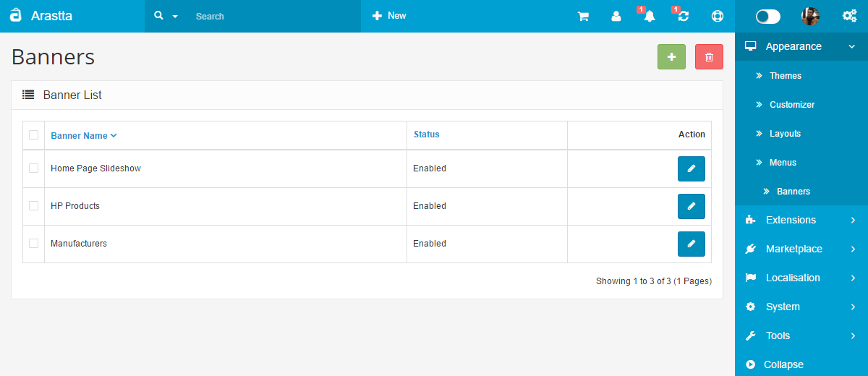Screen dimensions: 868x376
Task: Click the Extensions puzzle icon
Action: 751,220
